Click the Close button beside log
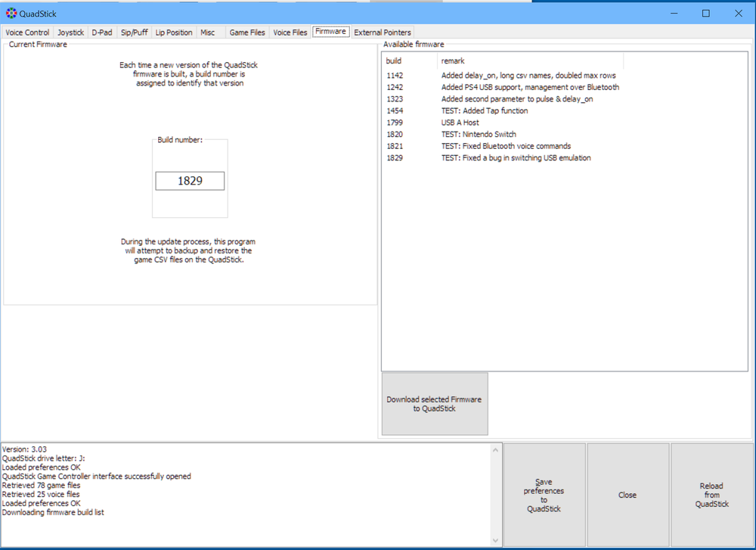This screenshot has height=550, width=756. (x=627, y=495)
